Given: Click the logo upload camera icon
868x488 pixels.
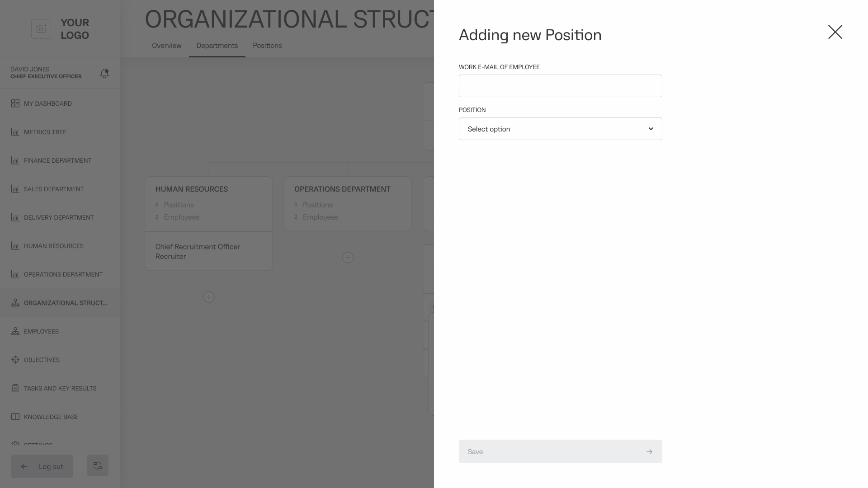Looking at the screenshot, I should tap(41, 29).
